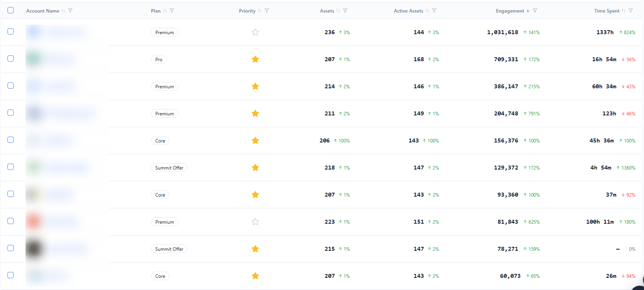Open the filter icon for Active Assets column

[x=434, y=11]
